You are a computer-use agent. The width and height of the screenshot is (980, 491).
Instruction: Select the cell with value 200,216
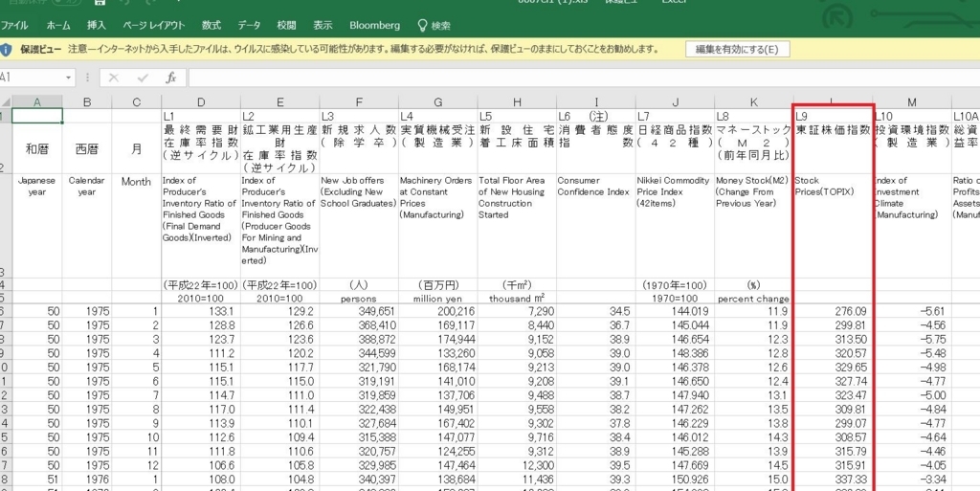pyautogui.click(x=438, y=311)
